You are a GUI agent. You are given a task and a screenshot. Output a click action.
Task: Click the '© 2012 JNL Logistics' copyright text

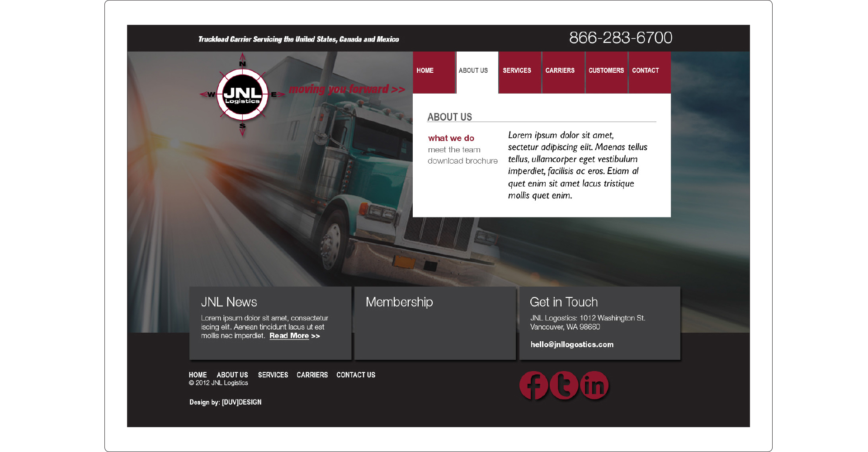point(218,383)
